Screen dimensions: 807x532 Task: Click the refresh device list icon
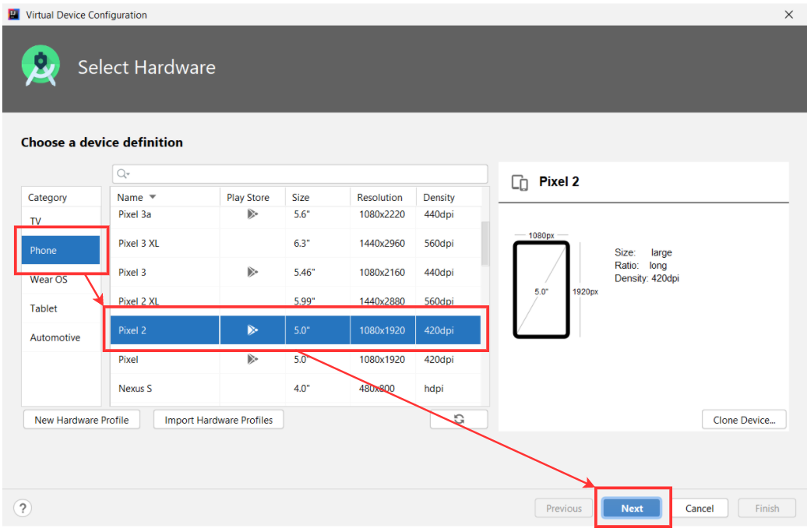coord(459,419)
